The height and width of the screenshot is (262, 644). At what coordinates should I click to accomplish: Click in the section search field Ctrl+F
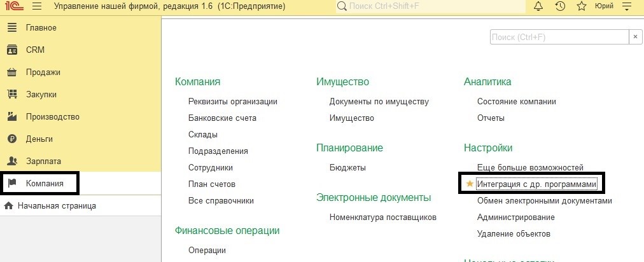pos(559,38)
